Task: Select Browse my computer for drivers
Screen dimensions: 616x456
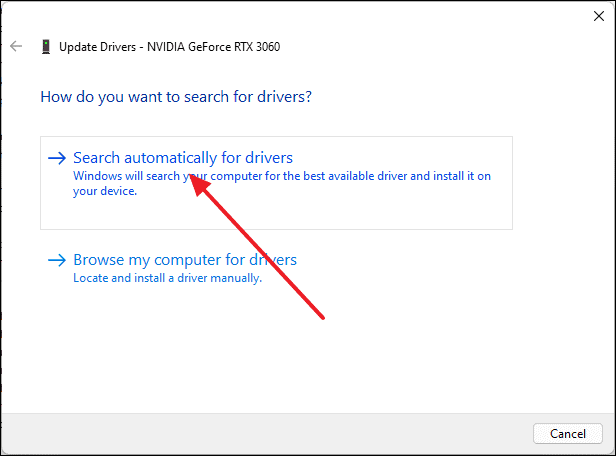Action: click(185, 260)
